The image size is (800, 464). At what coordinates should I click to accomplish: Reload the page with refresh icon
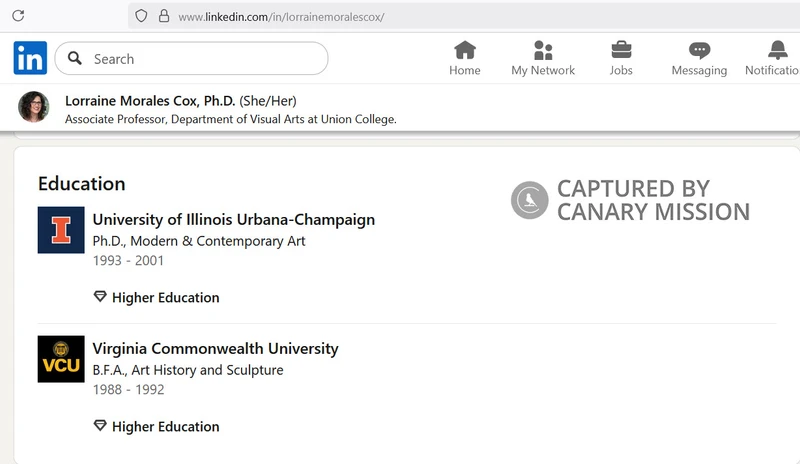pos(18,16)
